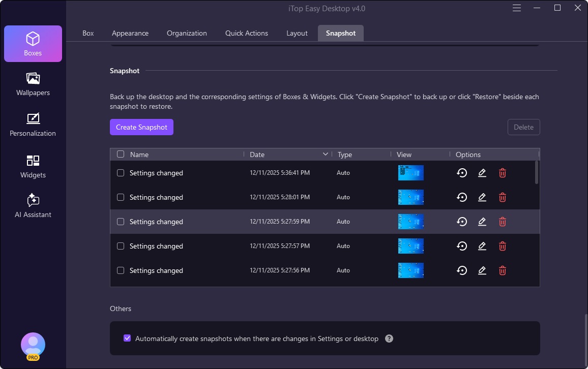Go to Widgets in sidebar
The image size is (588, 369).
(33, 166)
